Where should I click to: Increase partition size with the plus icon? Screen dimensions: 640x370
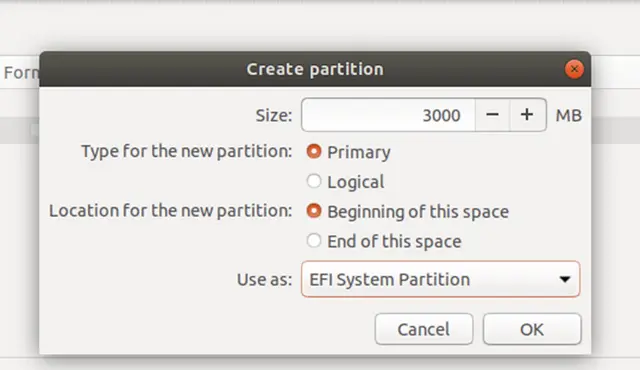click(x=527, y=115)
